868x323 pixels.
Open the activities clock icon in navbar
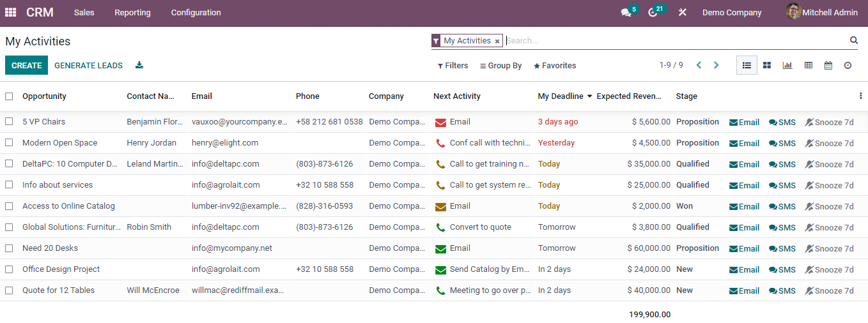tap(653, 13)
